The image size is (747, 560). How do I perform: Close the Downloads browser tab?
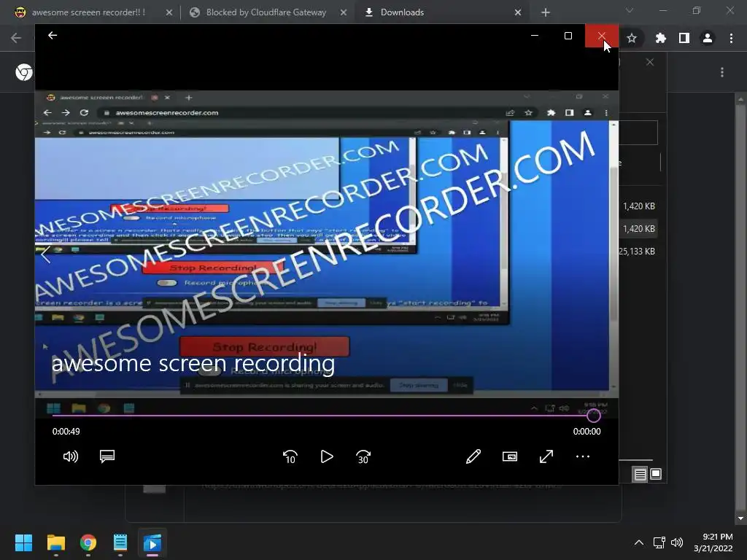coord(518,12)
